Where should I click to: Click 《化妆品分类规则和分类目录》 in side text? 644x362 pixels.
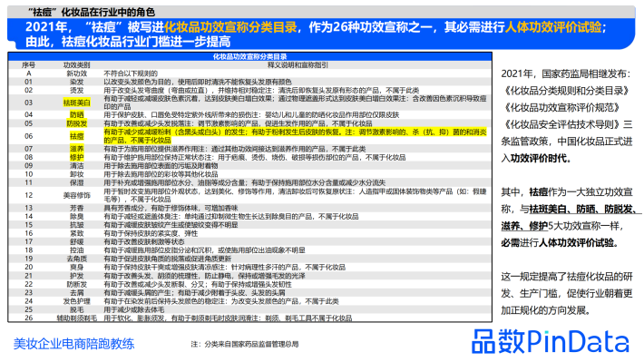[565, 91]
